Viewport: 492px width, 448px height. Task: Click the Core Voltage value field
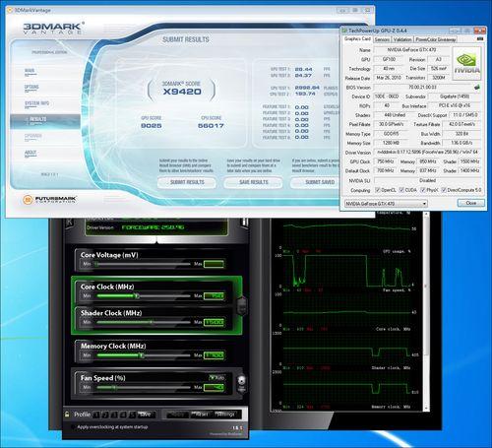coord(215,264)
